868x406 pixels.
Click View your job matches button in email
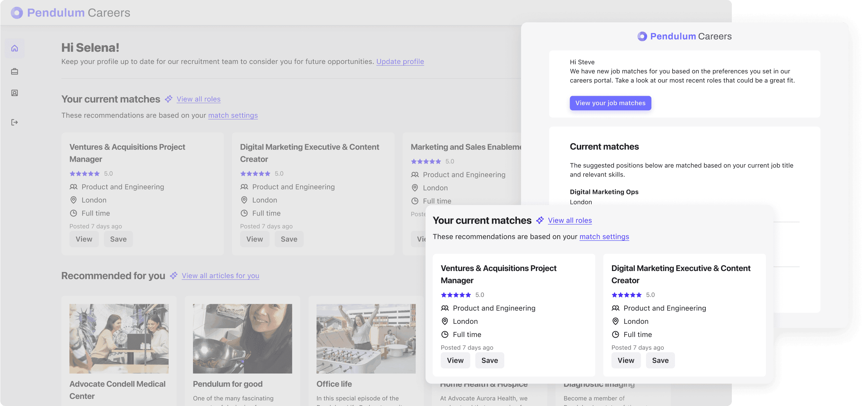610,103
